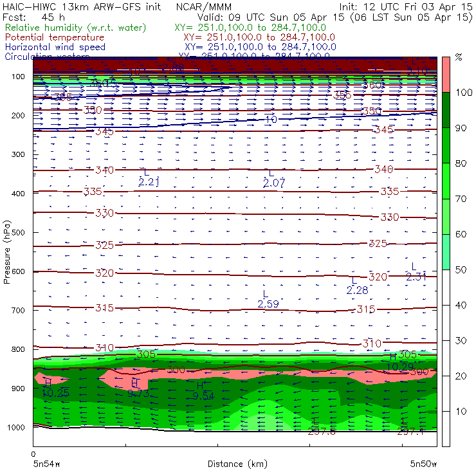Click the '500' pressure axis label

18,233
